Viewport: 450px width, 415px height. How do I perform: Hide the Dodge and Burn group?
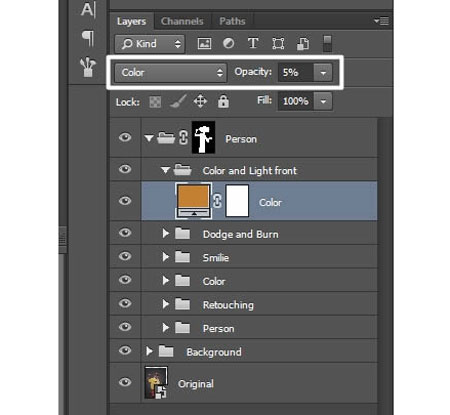[125, 232]
